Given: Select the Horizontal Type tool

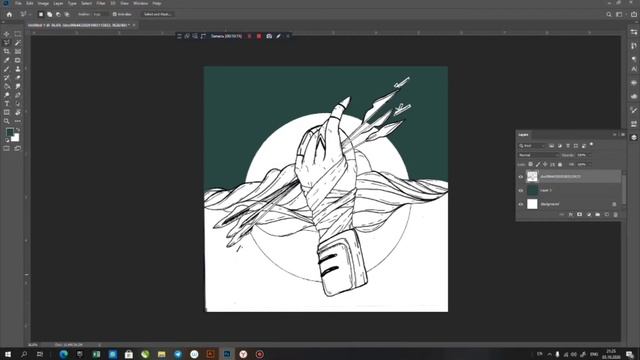Looking at the screenshot, I should click(x=7, y=104).
